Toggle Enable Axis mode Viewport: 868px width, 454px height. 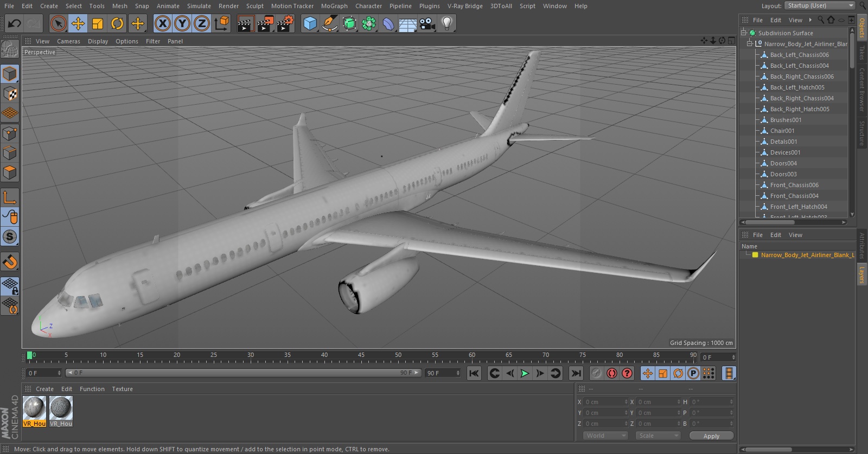(10, 197)
